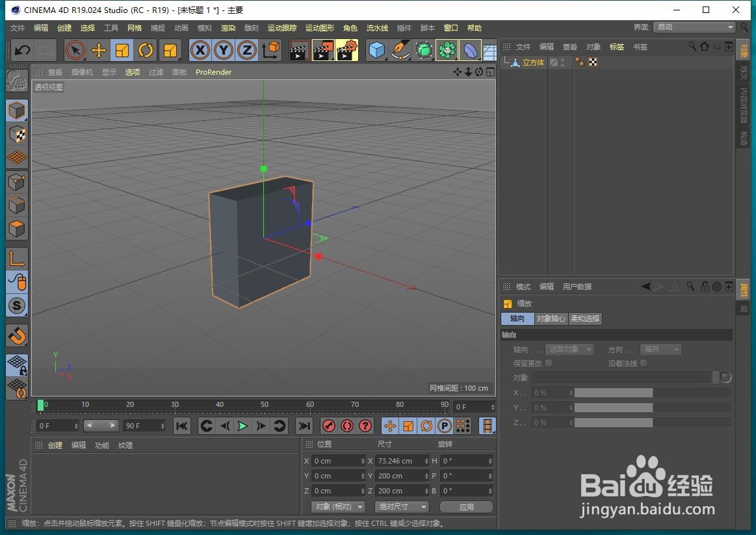Enable Axis mode L-shaped icon

(x=17, y=259)
